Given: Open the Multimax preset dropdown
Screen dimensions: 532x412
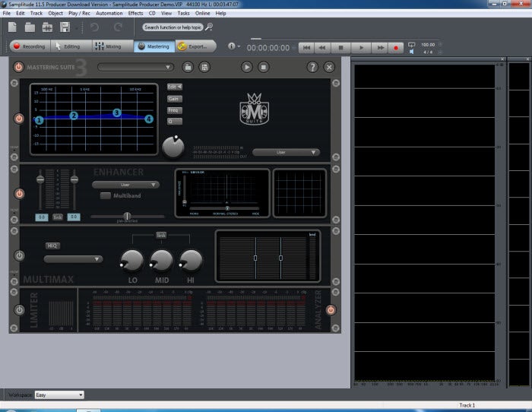Looking at the screenshot, I should 73,259.
